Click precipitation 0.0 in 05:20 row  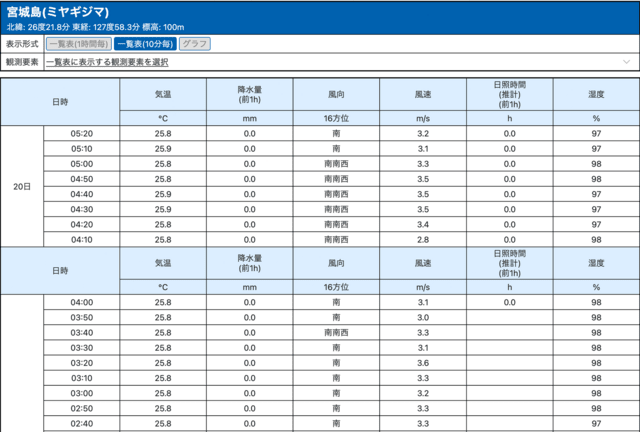(x=249, y=134)
